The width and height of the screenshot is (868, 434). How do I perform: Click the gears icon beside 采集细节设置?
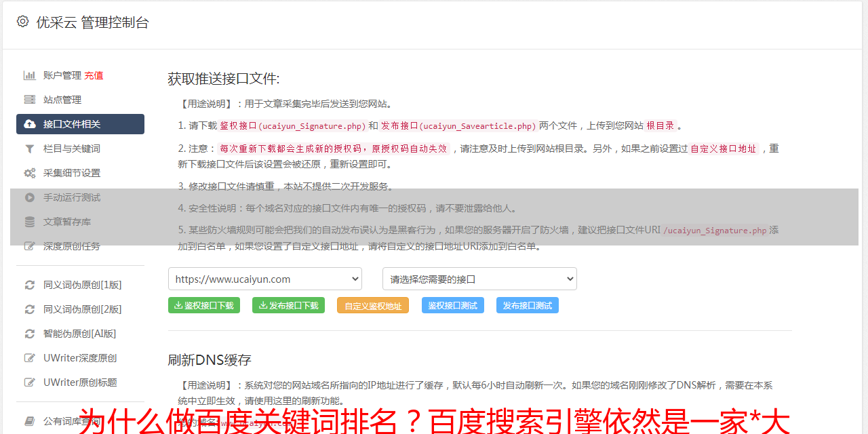click(x=30, y=173)
